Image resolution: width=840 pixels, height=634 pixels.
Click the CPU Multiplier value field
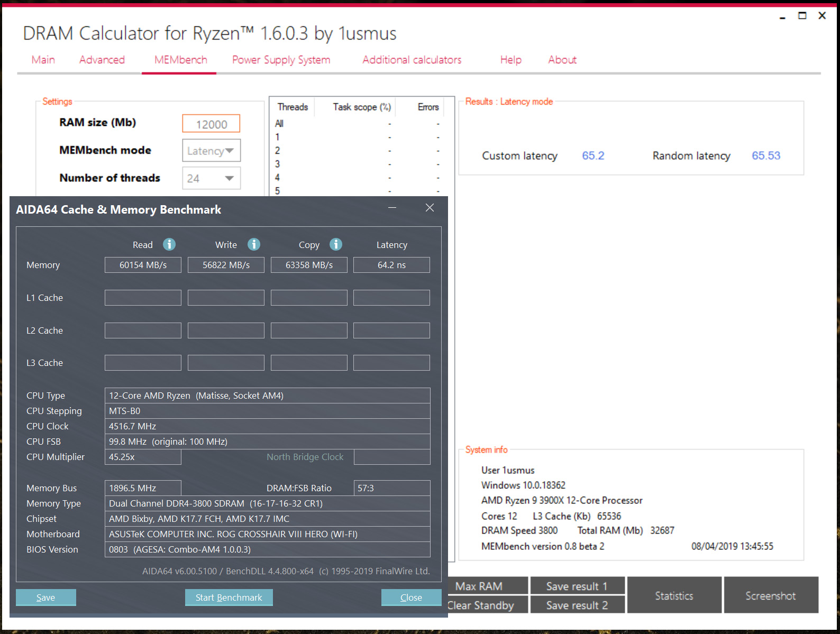pyautogui.click(x=143, y=457)
